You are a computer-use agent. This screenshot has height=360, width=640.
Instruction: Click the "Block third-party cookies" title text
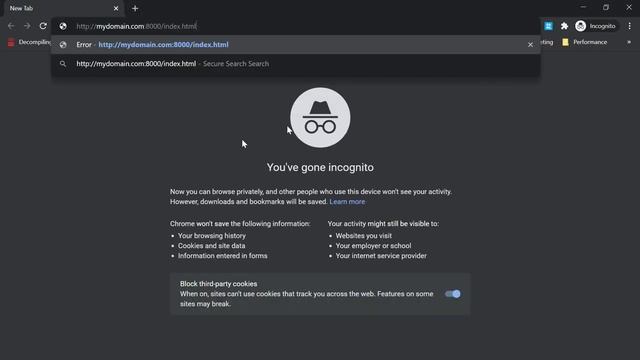pos(218,284)
